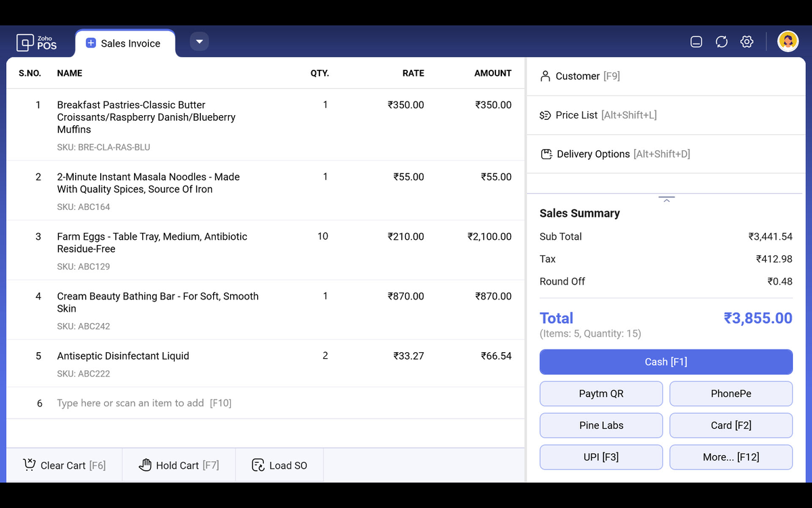812x508 pixels.
Task: Open the settings gear icon
Action: [x=746, y=42]
